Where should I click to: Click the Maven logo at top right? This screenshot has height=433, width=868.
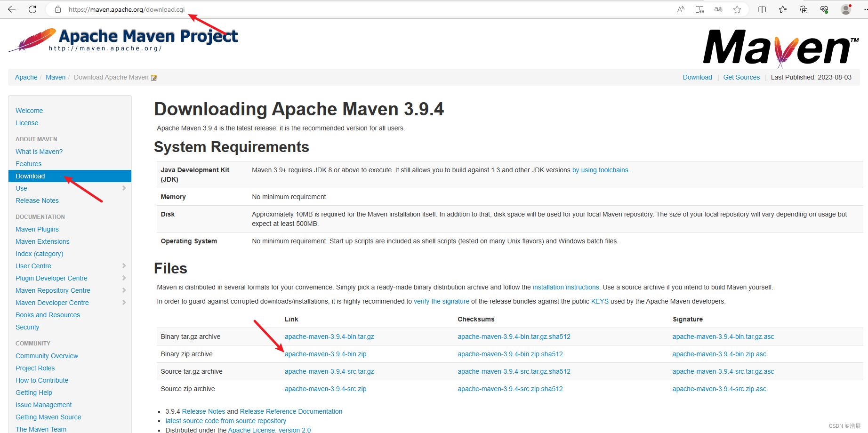click(x=781, y=48)
